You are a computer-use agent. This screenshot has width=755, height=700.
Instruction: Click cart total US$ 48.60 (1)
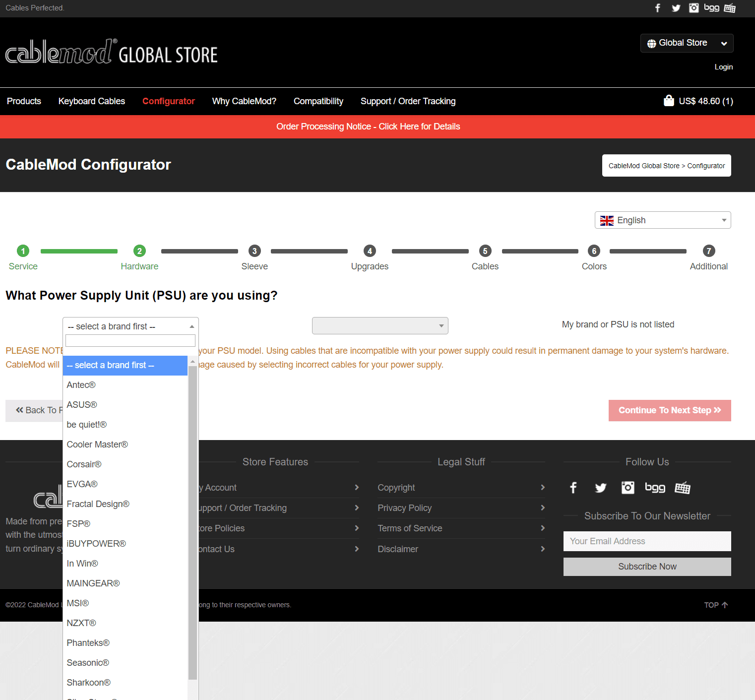tap(706, 101)
